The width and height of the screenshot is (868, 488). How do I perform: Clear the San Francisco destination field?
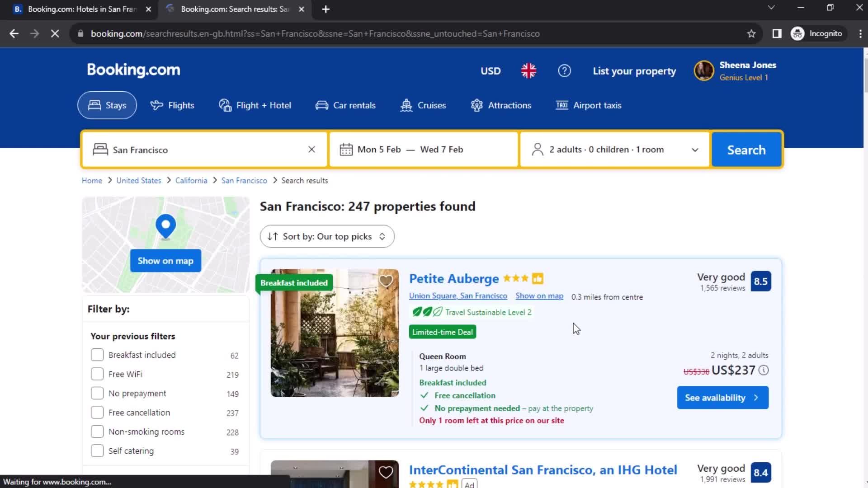click(x=311, y=150)
